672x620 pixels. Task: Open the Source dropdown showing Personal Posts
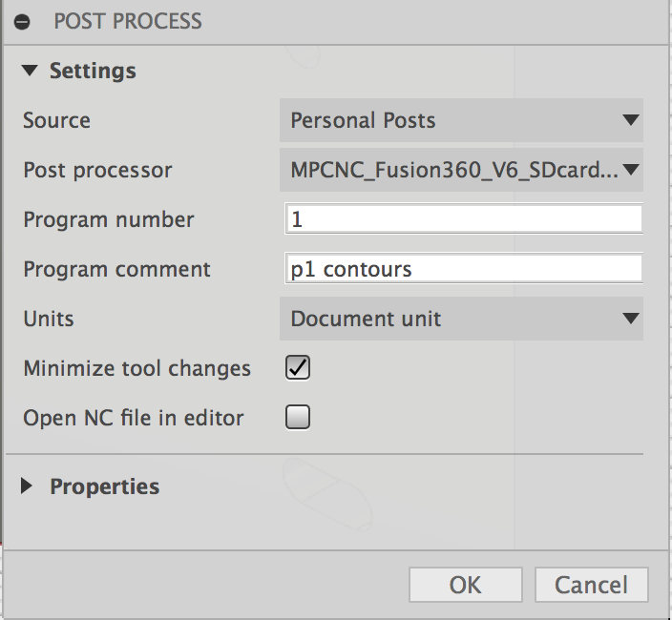point(461,120)
